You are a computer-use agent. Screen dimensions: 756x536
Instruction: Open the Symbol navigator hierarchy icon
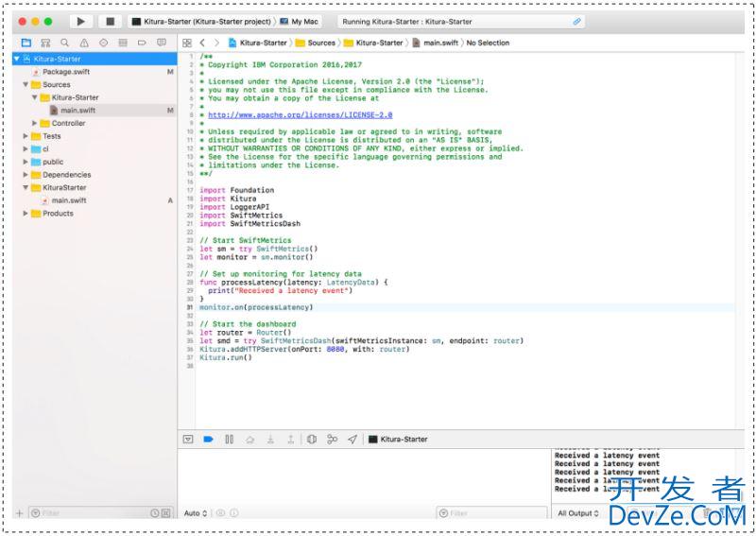[x=45, y=43]
